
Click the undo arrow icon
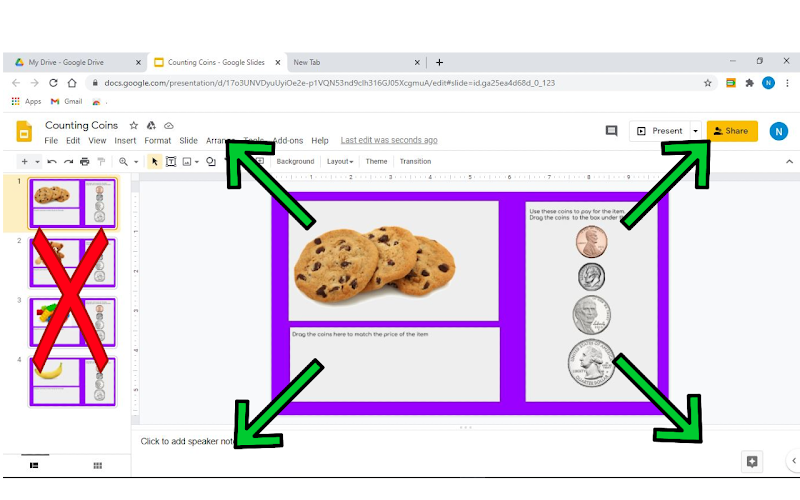click(x=52, y=162)
